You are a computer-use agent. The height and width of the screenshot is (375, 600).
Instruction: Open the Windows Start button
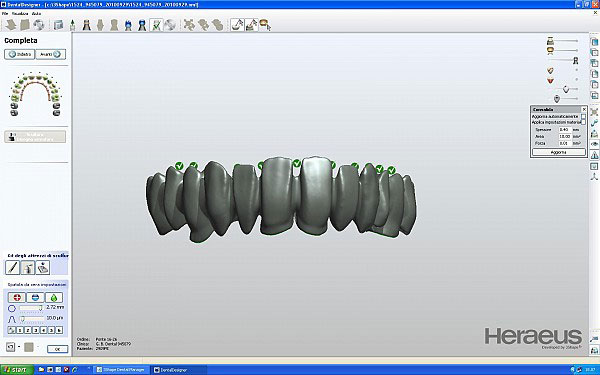coord(15,370)
